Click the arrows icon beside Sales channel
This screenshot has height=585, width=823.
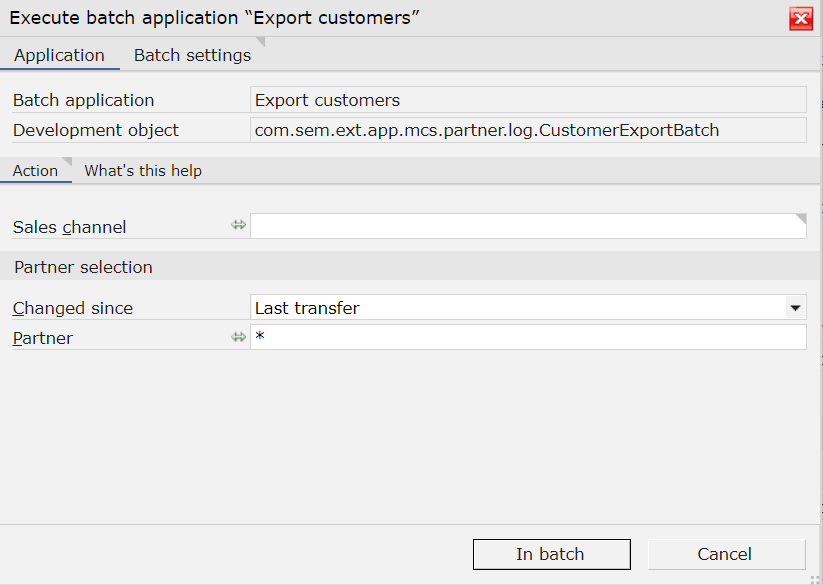pyautogui.click(x=238, y=225)
